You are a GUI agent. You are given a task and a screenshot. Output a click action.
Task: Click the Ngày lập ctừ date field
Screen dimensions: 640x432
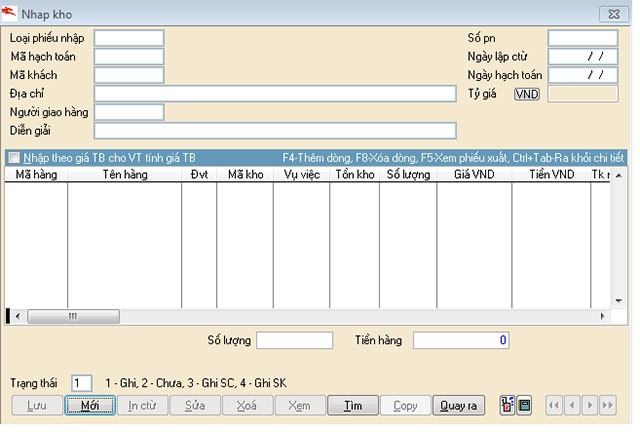582,56
